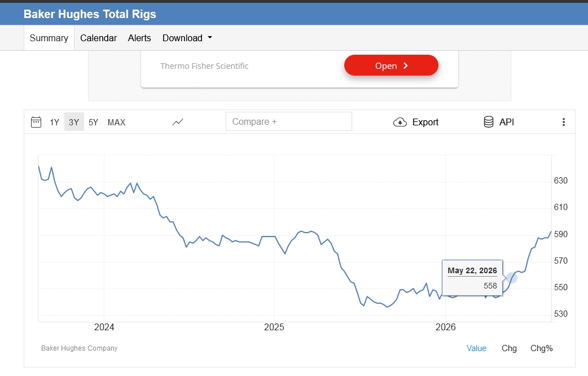The image size is (588, 376).
Task: Show the Chg view of the chart
Action: [509, 348]
